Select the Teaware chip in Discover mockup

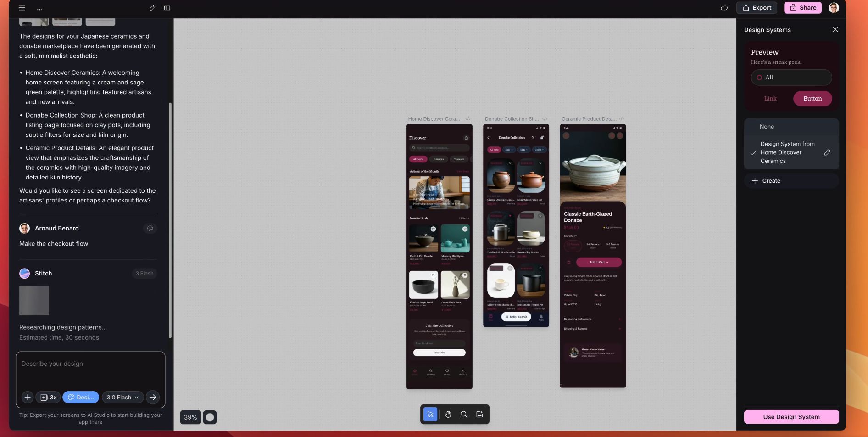tap(459, 159)
